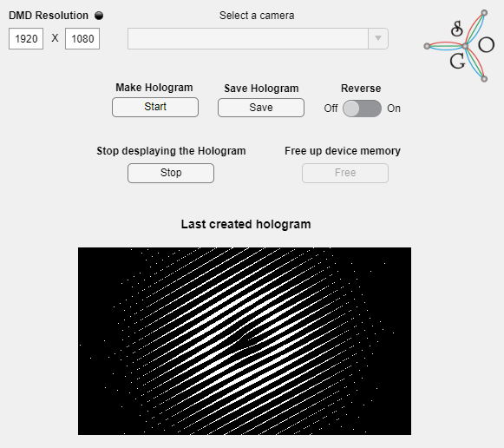The image size is (504, 448).
Task: Click the Make Hologram label
Action: point(154,88)
